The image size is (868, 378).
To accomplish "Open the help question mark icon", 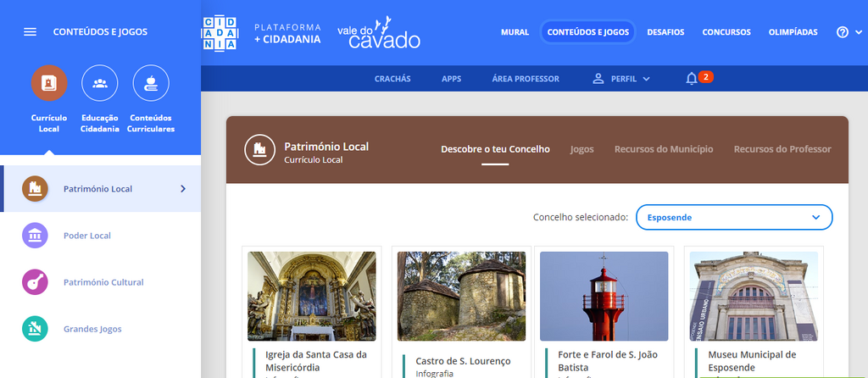I will coord(842,32).
